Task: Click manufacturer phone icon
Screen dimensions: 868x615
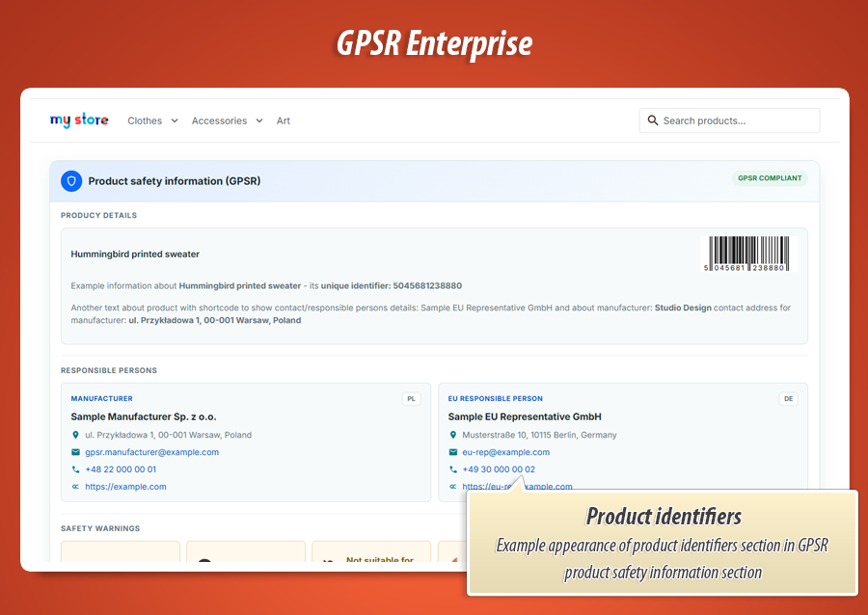Action: 76,469
